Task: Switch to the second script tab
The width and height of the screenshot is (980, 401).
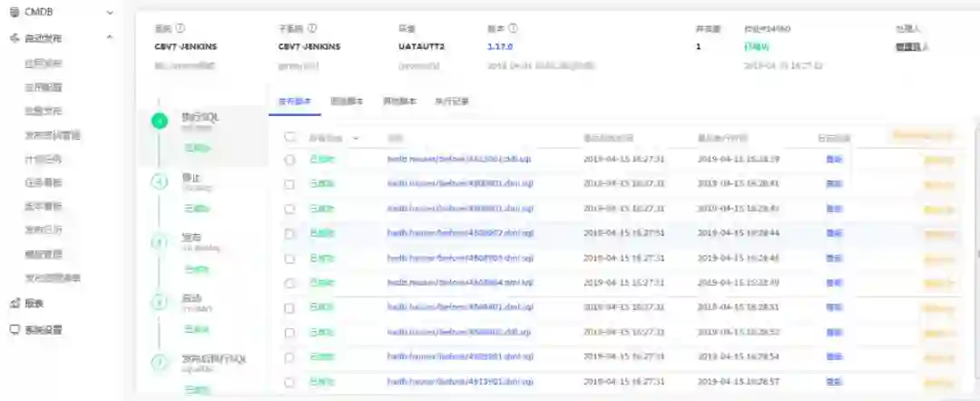Action: [347, 102]
